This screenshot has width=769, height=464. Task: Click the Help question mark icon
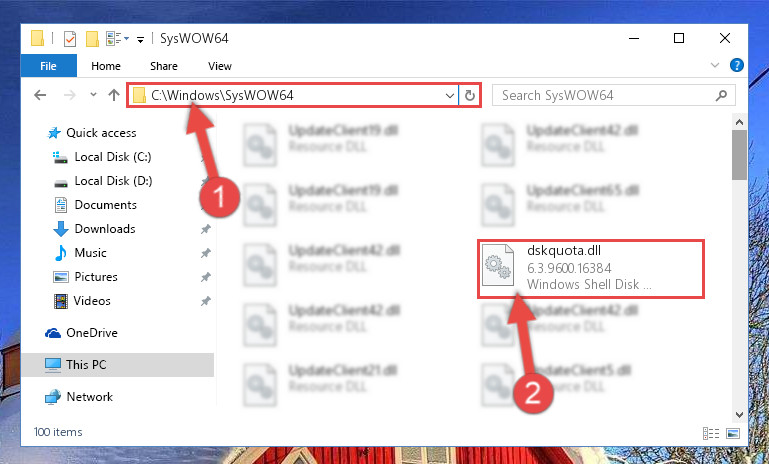tap(737, 65)
